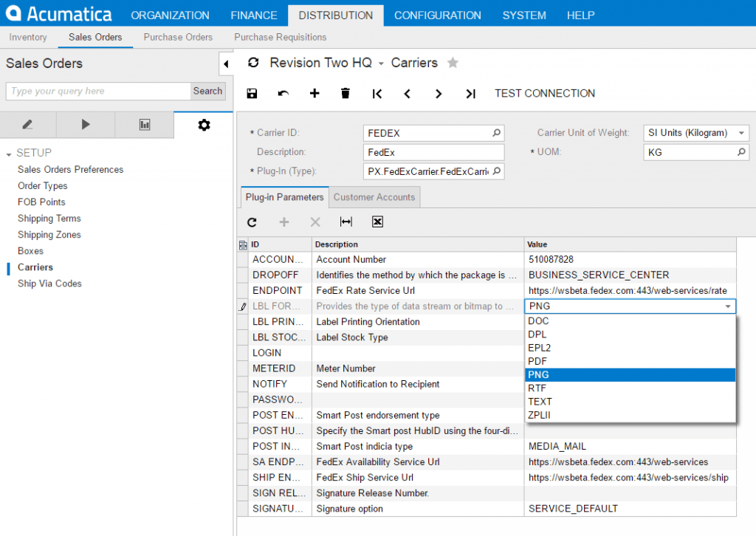Go to last carrier record
Viewport: 756px width, 536px height.
coord(470,94)
